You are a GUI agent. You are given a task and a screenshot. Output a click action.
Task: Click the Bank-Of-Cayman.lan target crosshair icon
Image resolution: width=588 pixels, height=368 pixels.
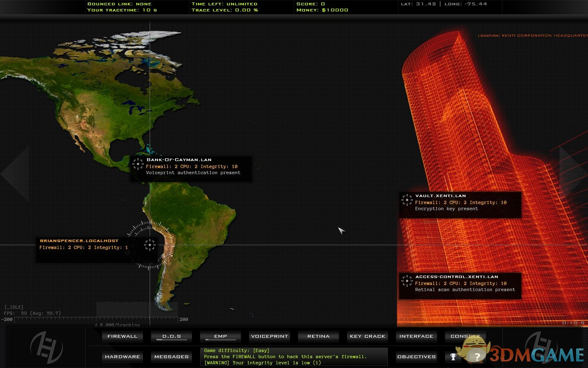coord(138,164)
